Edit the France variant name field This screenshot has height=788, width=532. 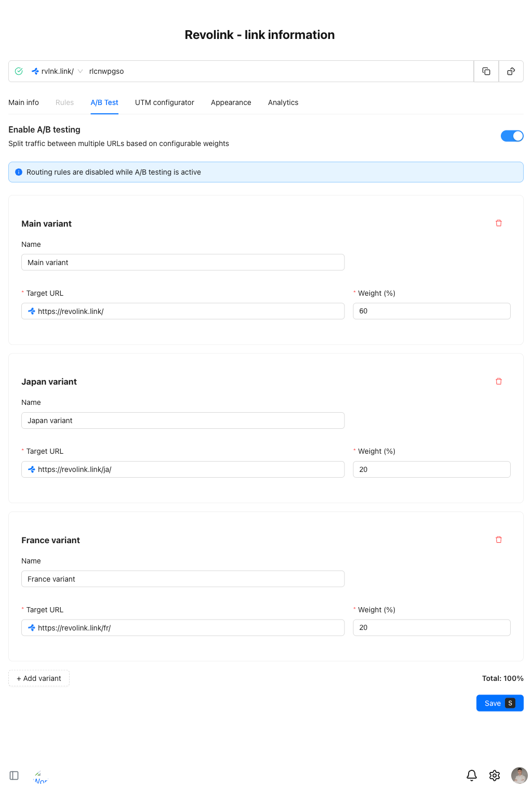183,579
